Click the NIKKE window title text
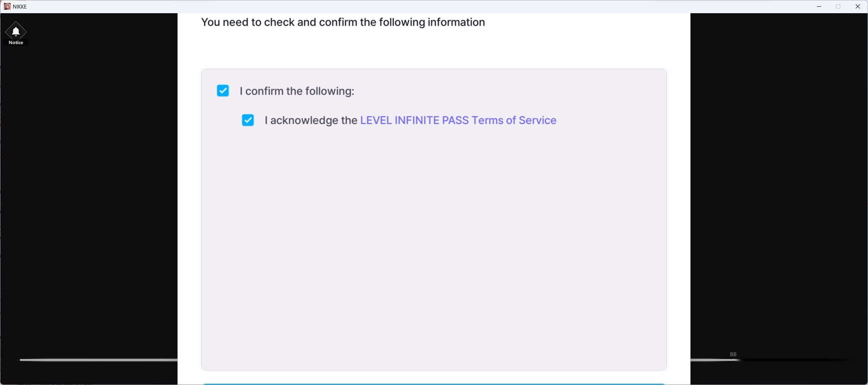 click(20, 6)
